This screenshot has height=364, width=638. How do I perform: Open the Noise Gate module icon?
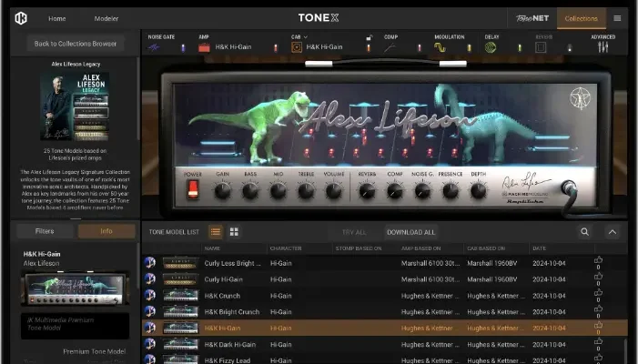point(154,47)
